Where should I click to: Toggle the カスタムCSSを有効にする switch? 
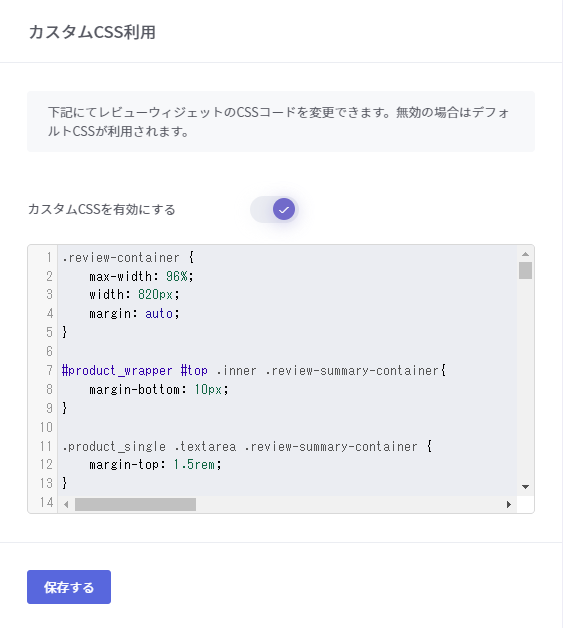click(274, 209)
